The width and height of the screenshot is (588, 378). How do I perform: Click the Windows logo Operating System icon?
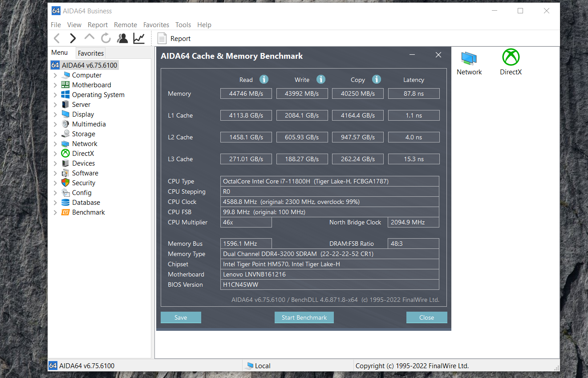tap(65, 95)
